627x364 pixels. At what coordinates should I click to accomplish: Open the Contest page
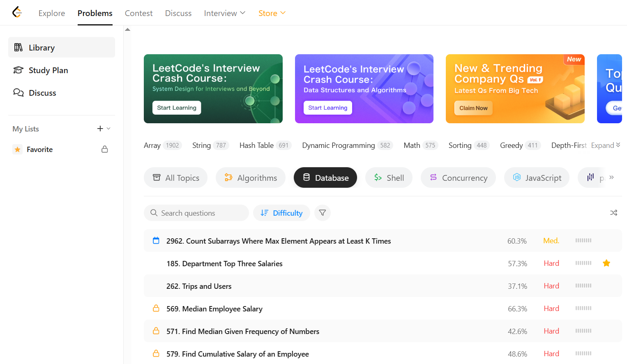click(x=138, y=13)
